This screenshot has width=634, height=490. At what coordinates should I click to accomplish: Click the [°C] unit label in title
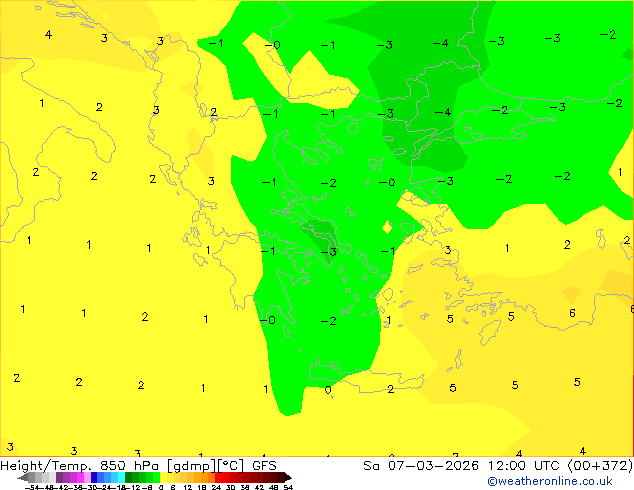[231, 466]
